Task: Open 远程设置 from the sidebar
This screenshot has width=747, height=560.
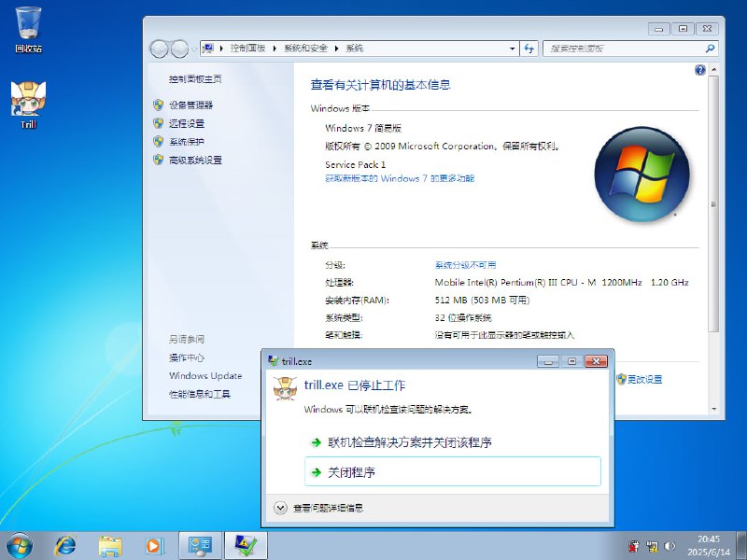Action: [187, 124]
